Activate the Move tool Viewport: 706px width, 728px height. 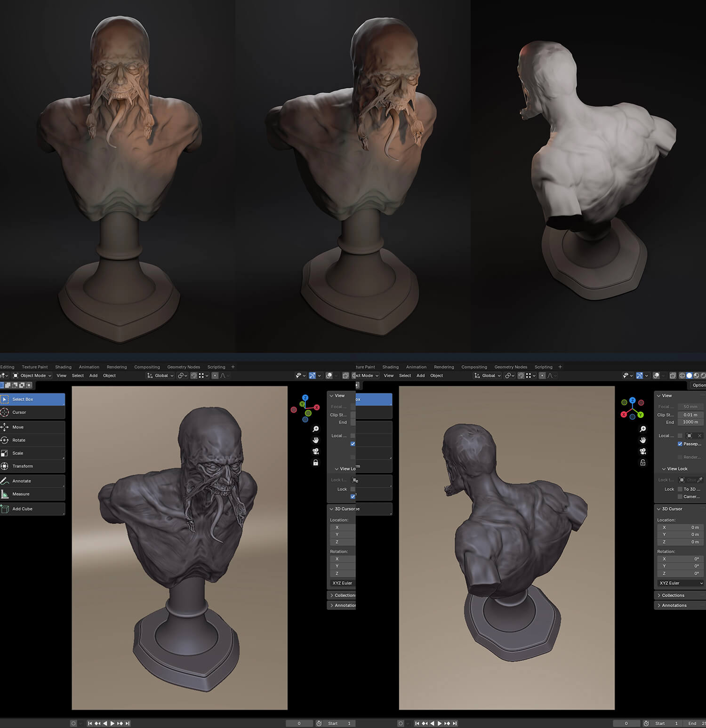coord(18,427)
